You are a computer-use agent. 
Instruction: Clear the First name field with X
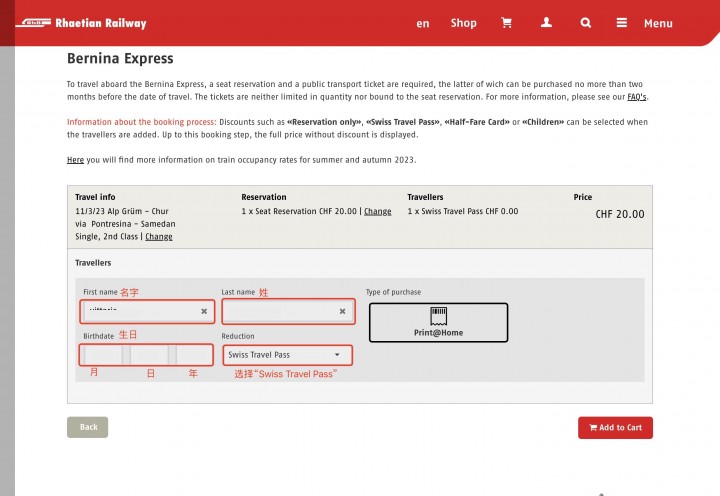204,311
